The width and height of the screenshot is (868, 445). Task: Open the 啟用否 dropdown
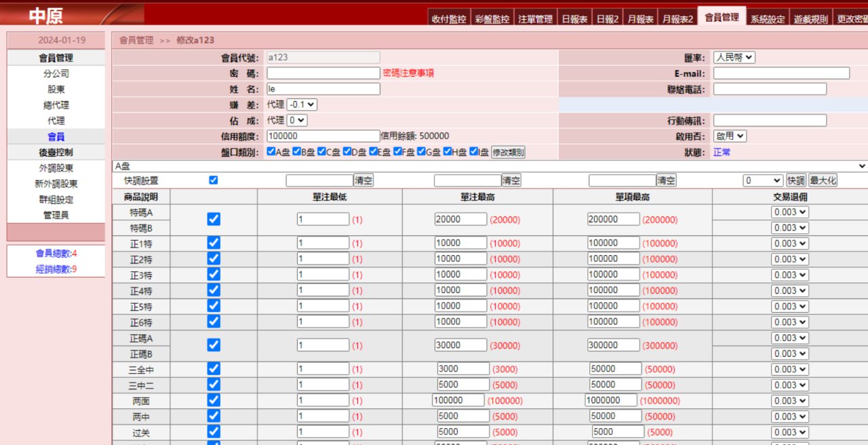[730, 136]
